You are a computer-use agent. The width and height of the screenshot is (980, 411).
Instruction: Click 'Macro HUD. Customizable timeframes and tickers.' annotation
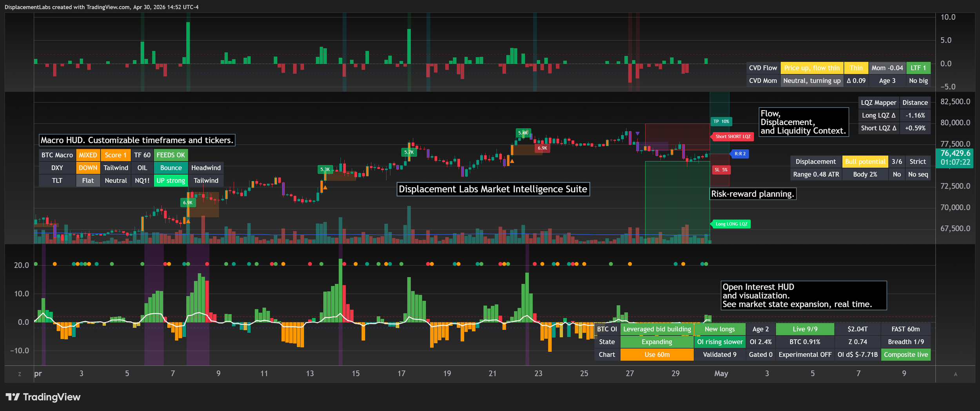click(137, 140)
